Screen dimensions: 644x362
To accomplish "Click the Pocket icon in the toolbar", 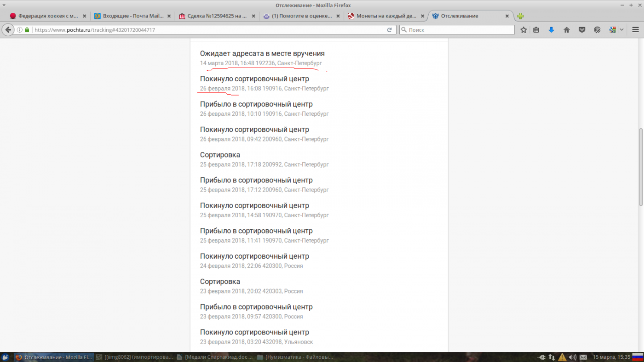I will point(582,30).
